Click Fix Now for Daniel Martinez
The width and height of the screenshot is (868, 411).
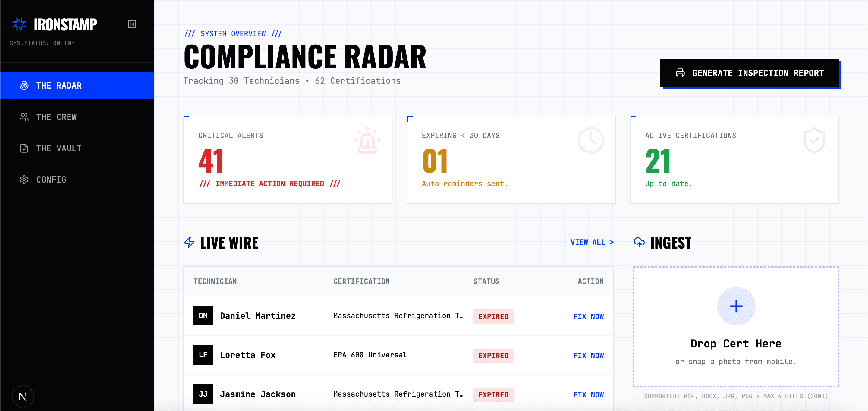(589, 316)
